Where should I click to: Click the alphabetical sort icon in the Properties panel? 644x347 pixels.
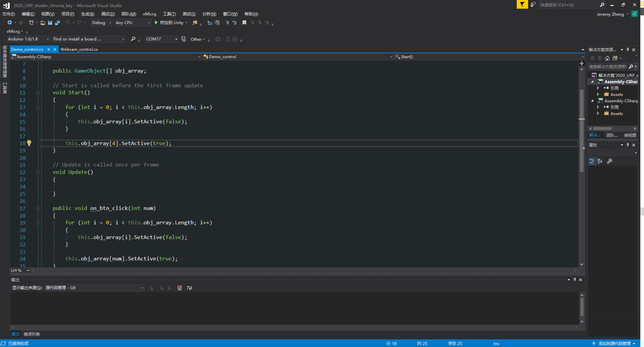600,161
